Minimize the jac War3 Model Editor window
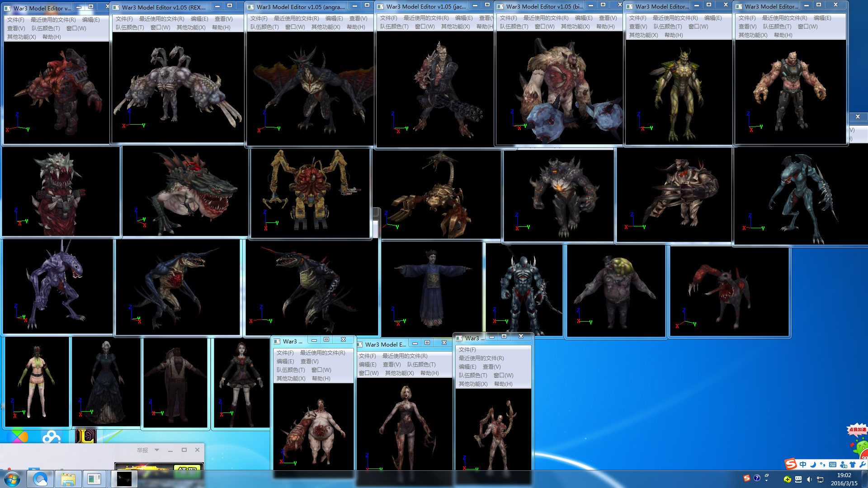This screenshot has width=868, height=488. pos(475,6)
